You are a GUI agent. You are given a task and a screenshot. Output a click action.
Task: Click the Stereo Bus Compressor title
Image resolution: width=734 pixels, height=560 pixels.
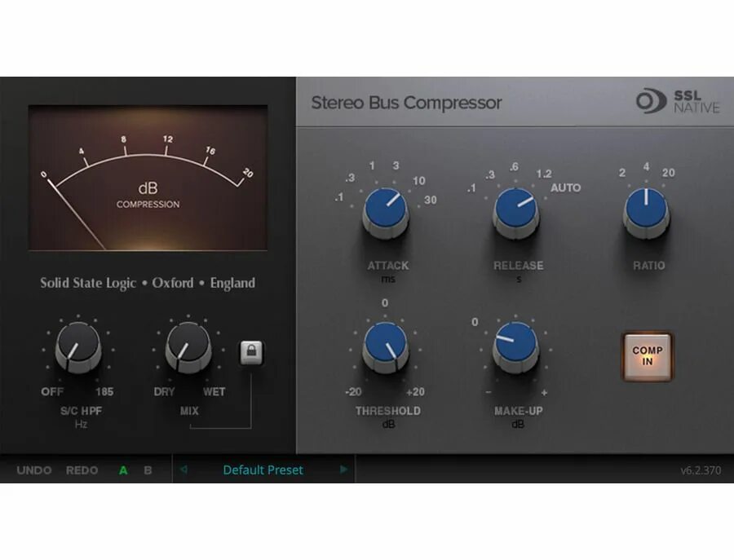(x=406, y=103)
